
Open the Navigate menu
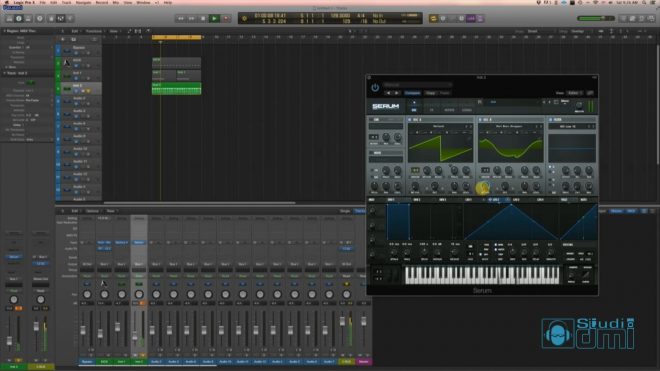point(83,3)
